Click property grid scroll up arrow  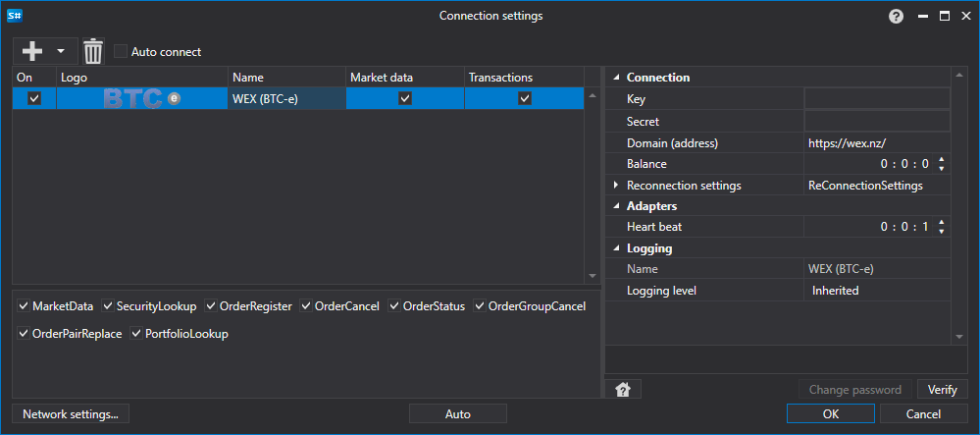(959, 77)
